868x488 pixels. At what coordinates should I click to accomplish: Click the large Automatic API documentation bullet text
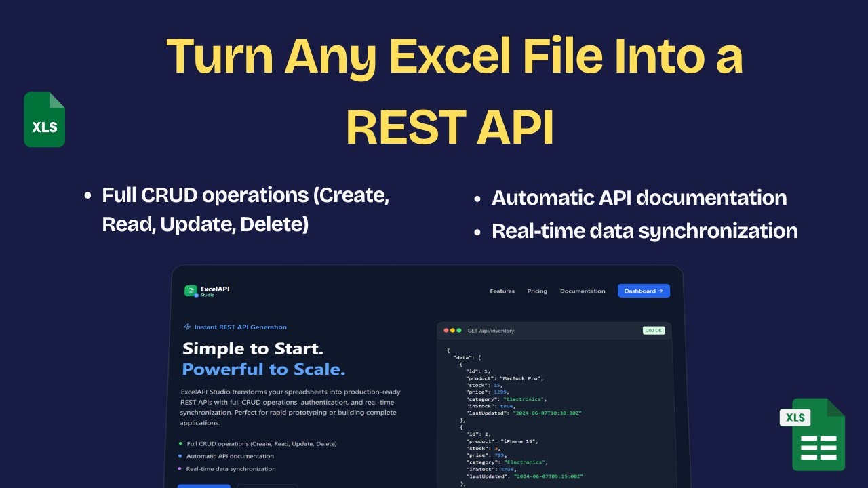[639, 198]
